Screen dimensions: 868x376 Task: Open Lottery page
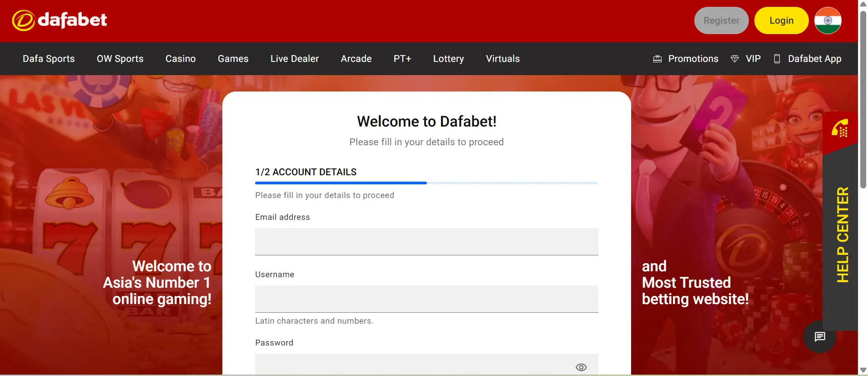pos(448,59)
